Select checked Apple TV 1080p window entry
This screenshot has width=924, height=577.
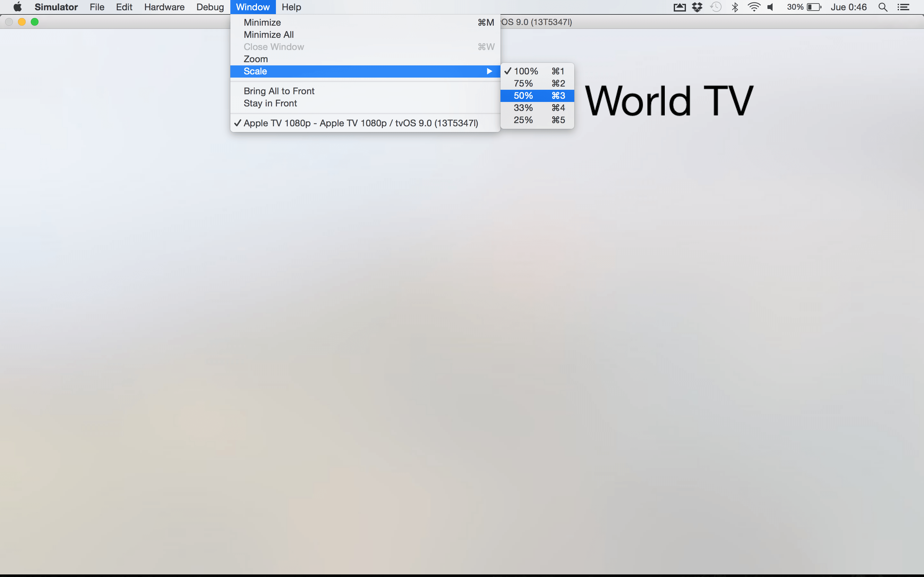pyautogui.click(x=360, y=123)
